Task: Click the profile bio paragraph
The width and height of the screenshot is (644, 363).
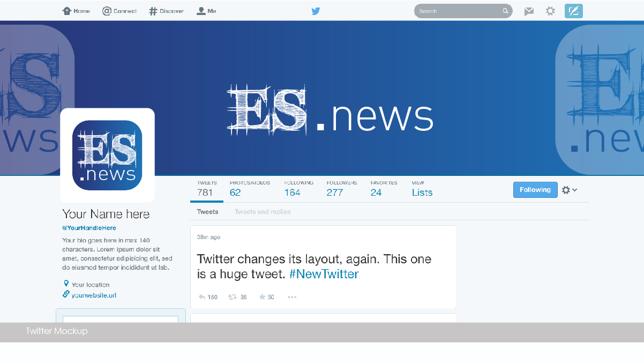Action: click(x=117, y=254)
